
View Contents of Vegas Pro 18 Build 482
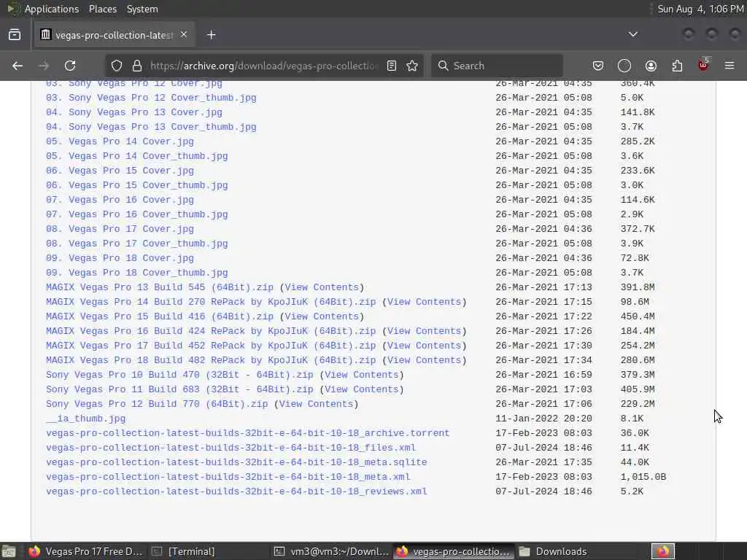424,360
